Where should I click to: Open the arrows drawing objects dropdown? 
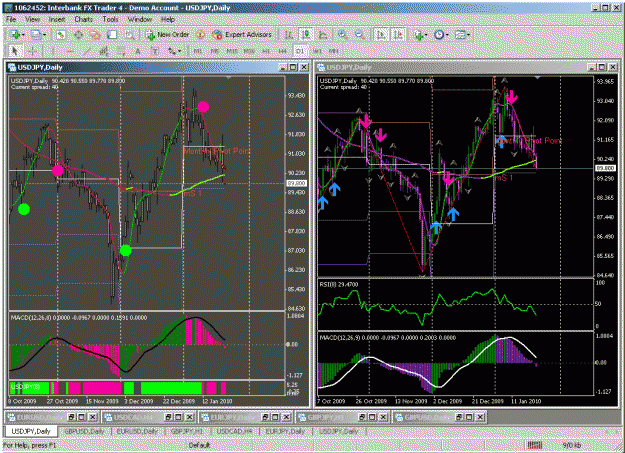[x=174, y=51]
